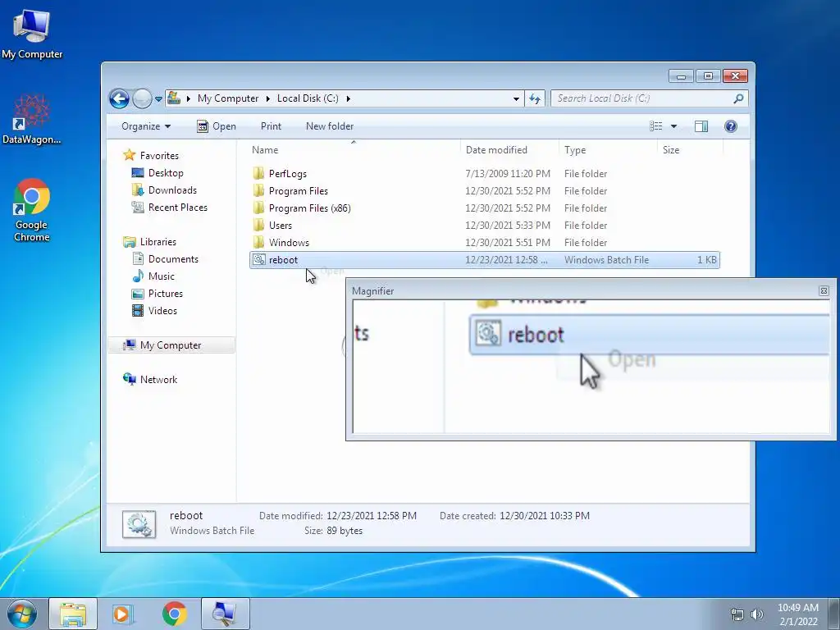Click Date modified value in details pane
Viewport: 840px width, 630px height.
372,516
